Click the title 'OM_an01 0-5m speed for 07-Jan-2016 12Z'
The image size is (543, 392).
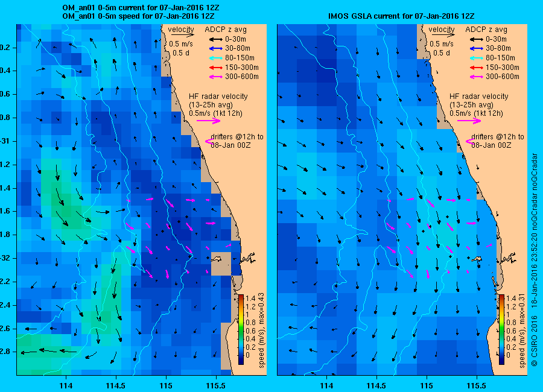click(138, 16)
